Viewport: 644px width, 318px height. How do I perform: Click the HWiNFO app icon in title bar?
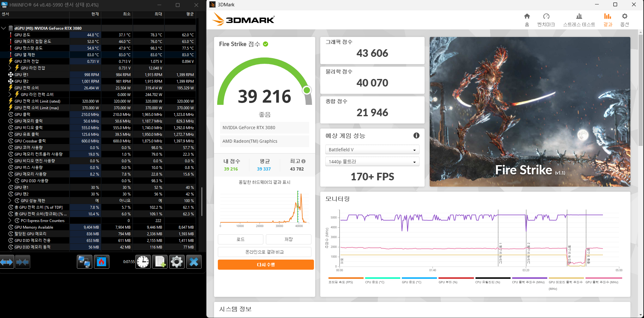(x=4, y=5)
